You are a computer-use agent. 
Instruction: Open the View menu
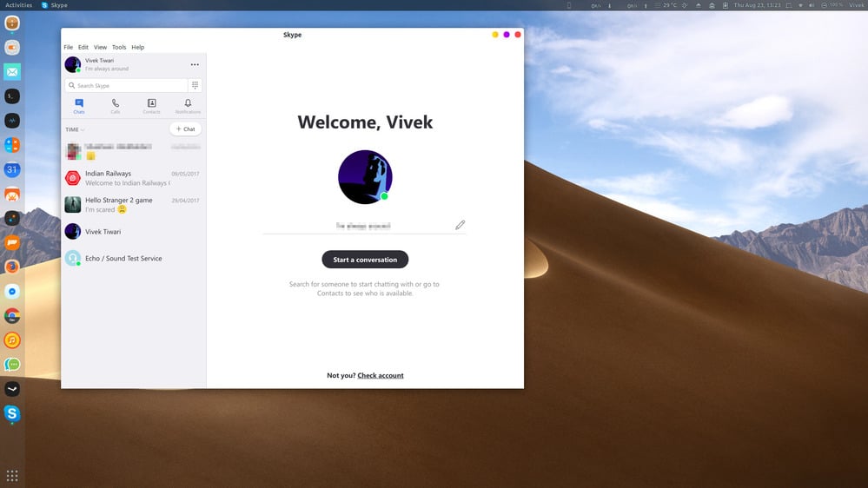(x=100, y=47)
